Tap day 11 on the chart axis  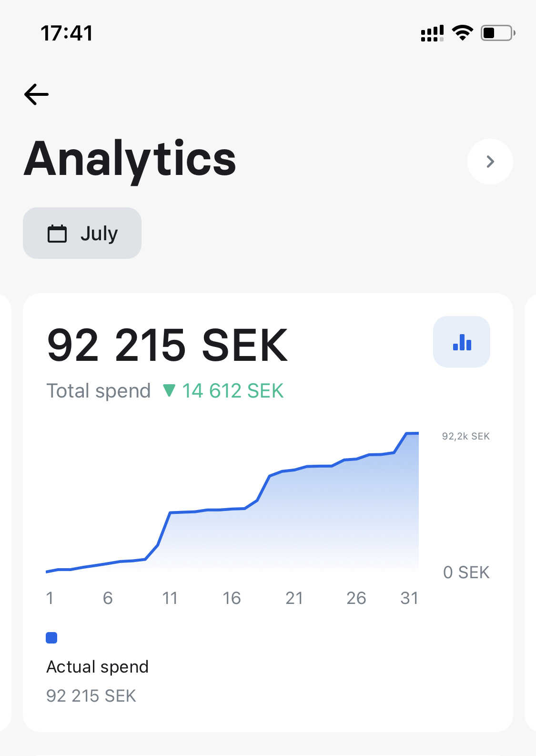[x=170, y=598]
